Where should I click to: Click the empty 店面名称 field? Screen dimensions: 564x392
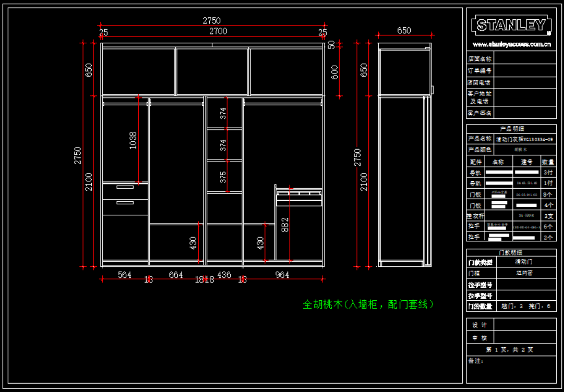tap(524, 59)
